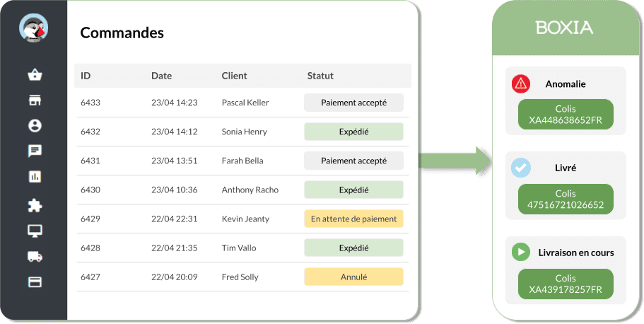Open the store catalog icon in sidebar
The height and width of the screenshot is (324, 644).
pyautogui.click(x=35, y=100)
